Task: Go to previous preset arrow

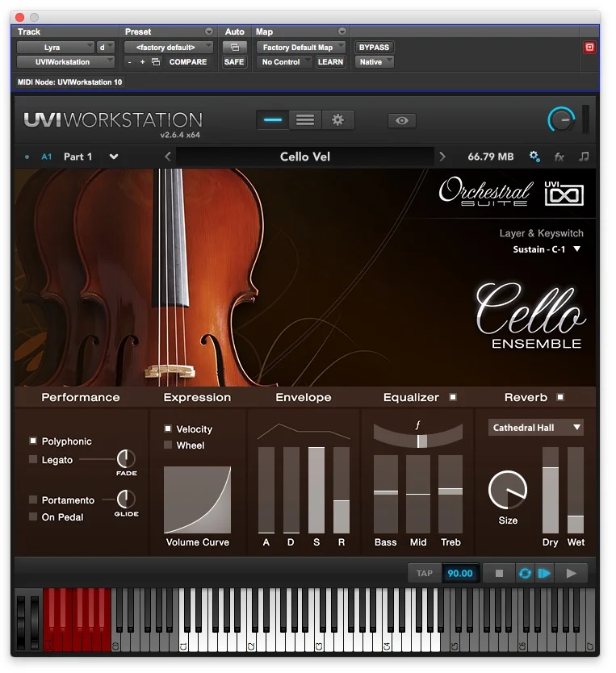Action: [168, 157]
